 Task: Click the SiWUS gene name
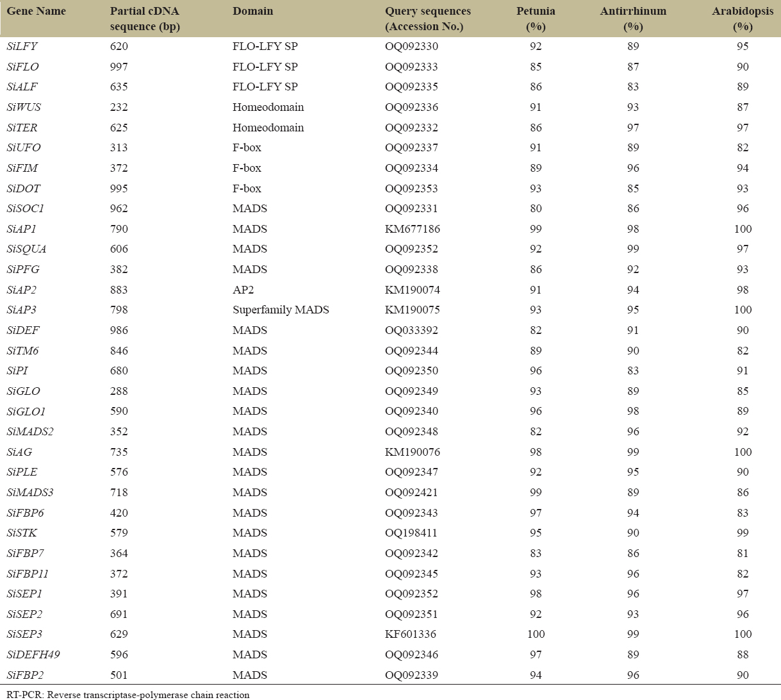(24, 107)
